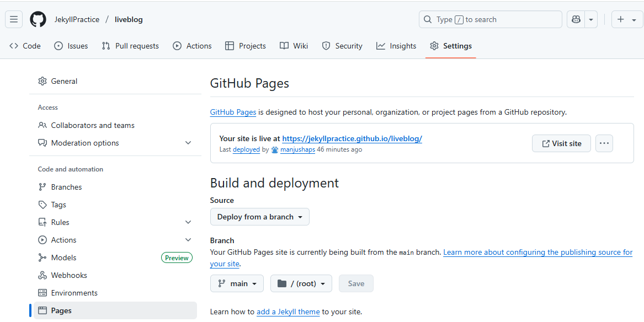Open Webhooks settings in sidebar
The image size is (644, 322).
[115, 275]
